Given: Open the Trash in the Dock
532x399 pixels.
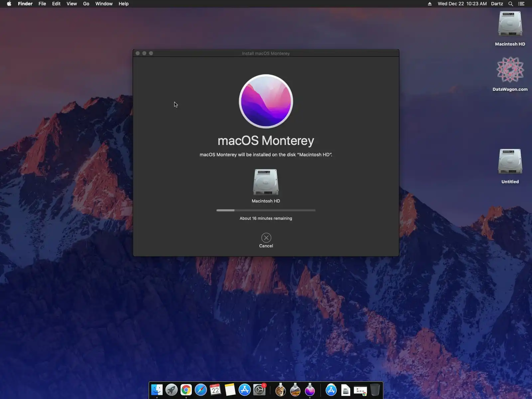Looking at the screenshot, I should [375, 390].
